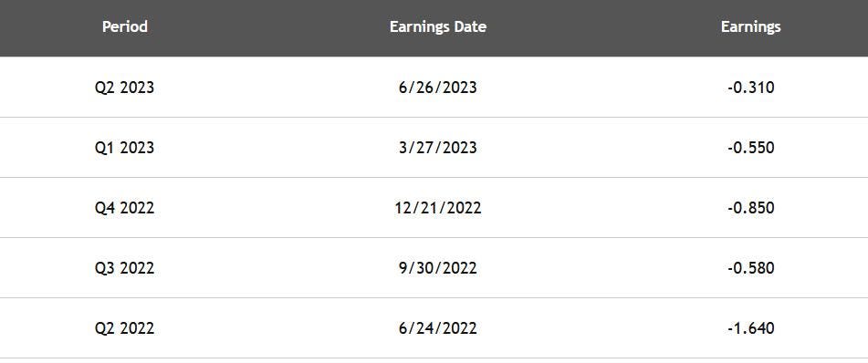Click the 6/24/2022 earnings date
Screen dimensions: 868x363
(x=438, y=328)
